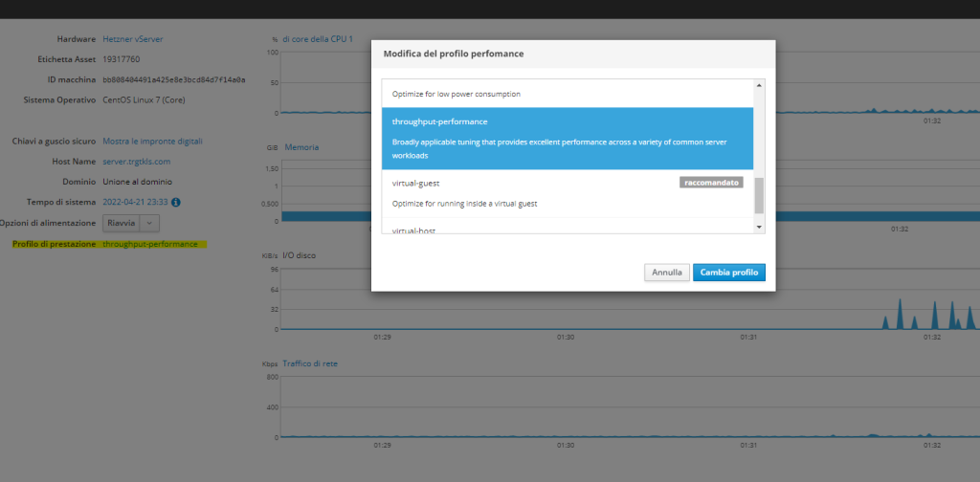This screenshot has width=980, height=482.
Task: Click the highlighted throughput-performance profile link
Action: pos(149,244)
